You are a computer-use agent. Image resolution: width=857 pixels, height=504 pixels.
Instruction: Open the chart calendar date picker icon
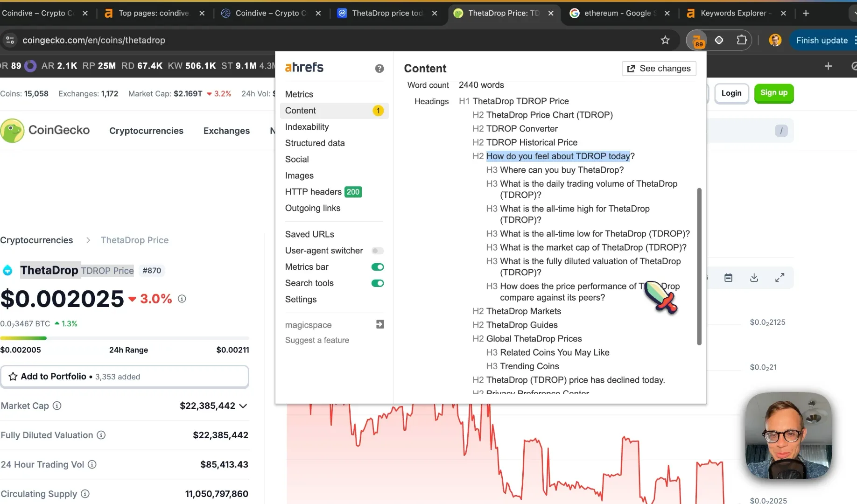coord(728,278)
